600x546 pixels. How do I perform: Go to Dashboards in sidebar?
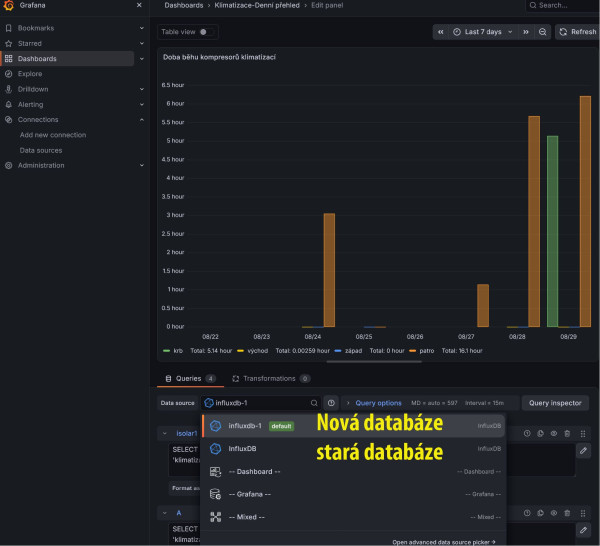coord(37,59)
